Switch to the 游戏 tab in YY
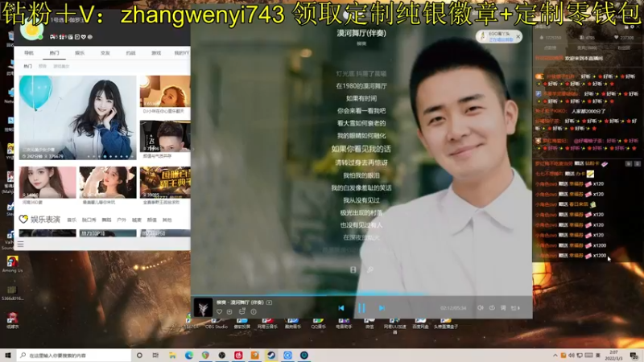The height and width of the screenshot is (362, 644). 156,53
